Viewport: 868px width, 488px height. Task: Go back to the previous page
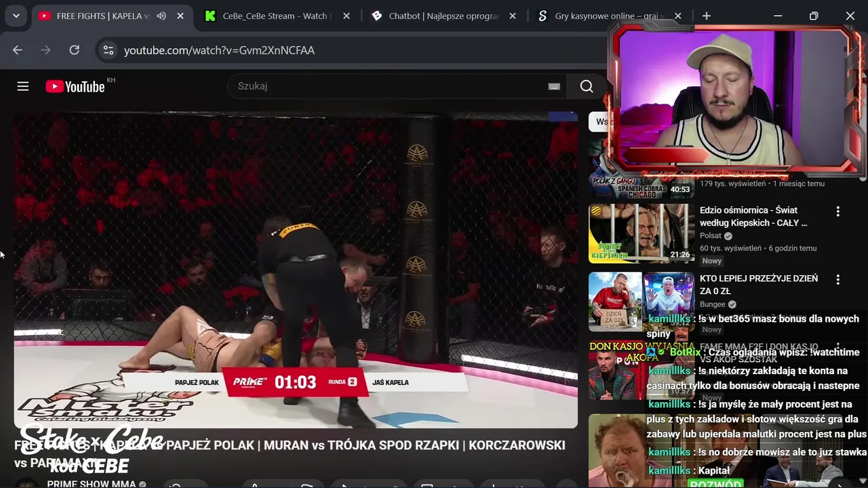coord(18,50)
